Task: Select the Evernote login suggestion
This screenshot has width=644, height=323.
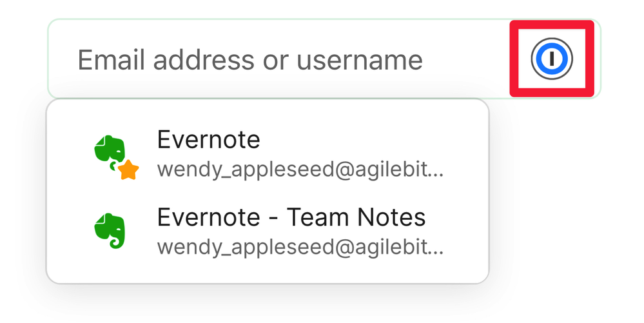Action: click(267, 154)
